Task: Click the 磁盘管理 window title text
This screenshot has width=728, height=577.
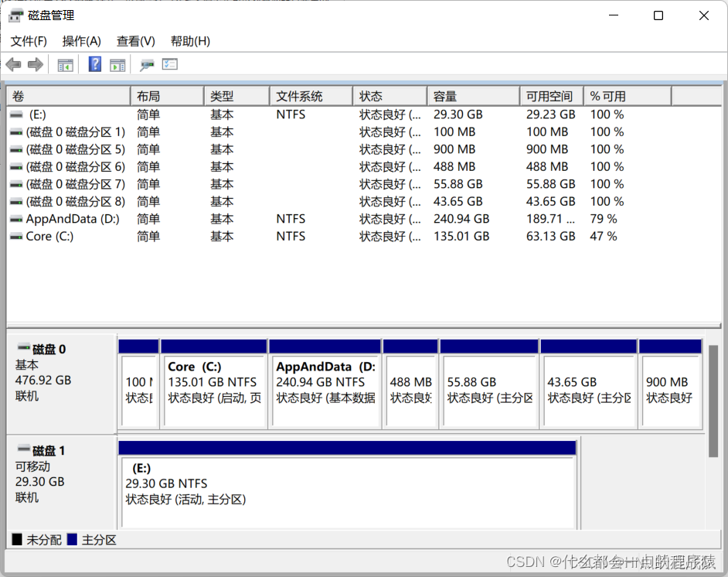Action: click(x=51, y=15)
